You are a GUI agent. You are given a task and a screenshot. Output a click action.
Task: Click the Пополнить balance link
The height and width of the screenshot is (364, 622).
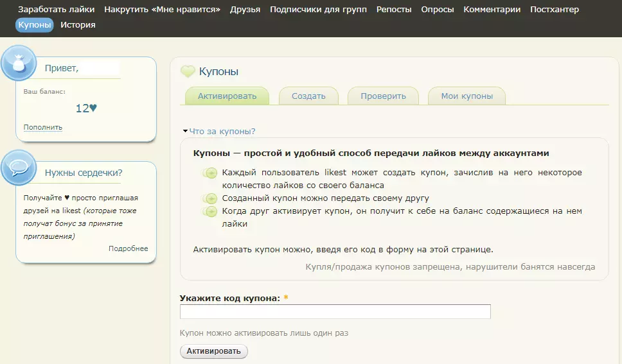[x=43, y=127]
